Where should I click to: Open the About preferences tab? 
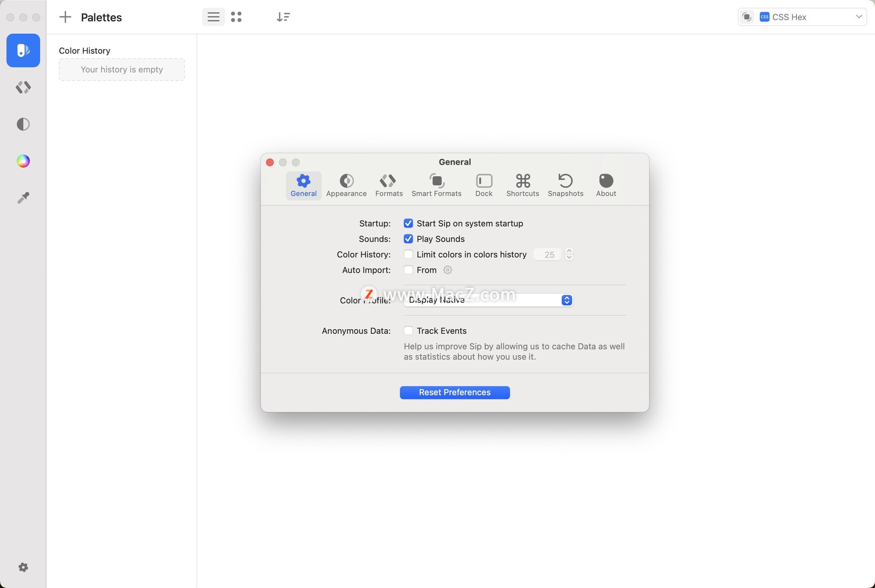[x=606, y=185]
